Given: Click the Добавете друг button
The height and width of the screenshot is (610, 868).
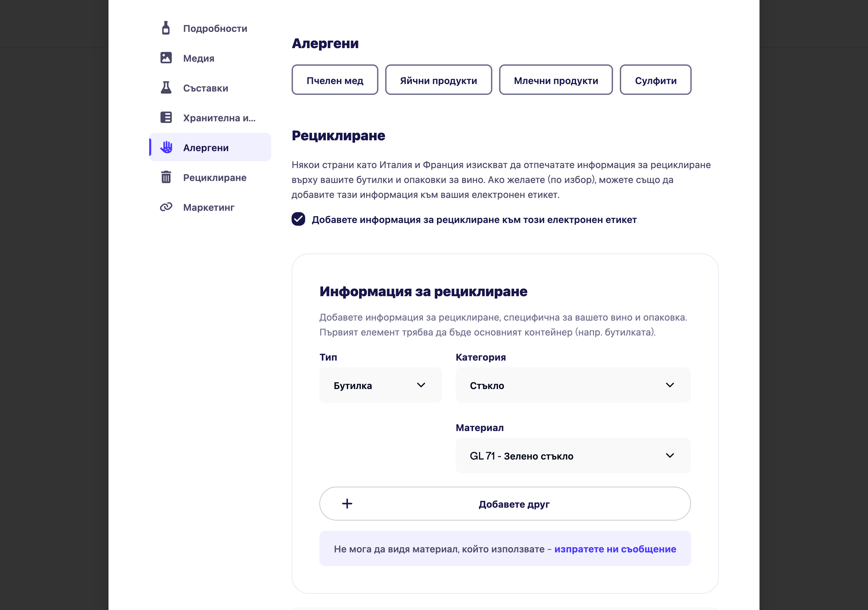Looking at the screenshot, I should click(x=505, y=504).
